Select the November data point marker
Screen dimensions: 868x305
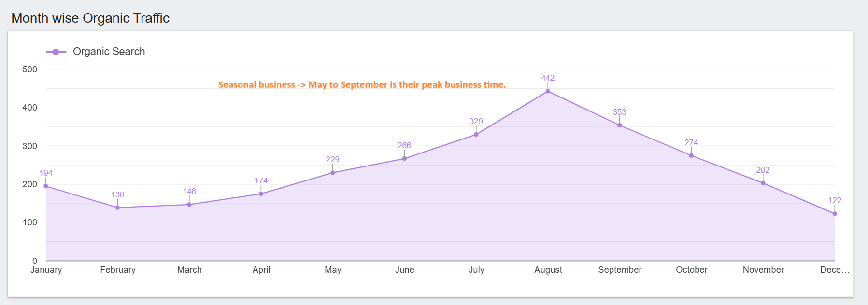(763, 183)
